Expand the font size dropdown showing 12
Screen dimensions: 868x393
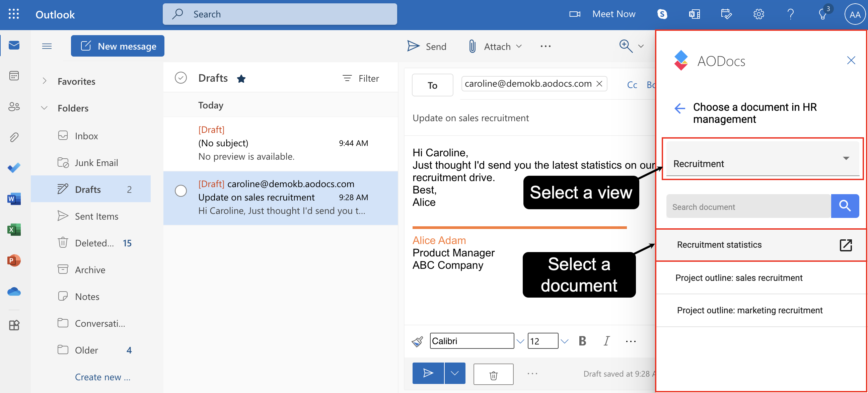click(564, 341)
